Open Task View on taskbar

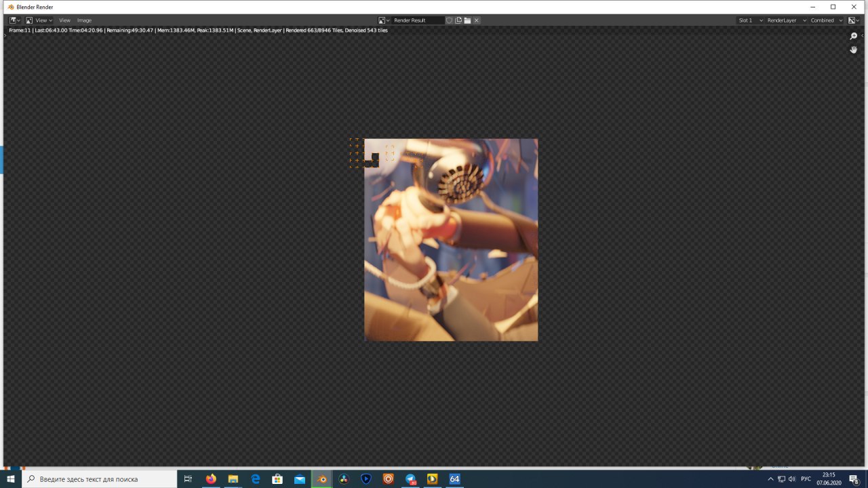pyautogui.click(x=188, y=479)
